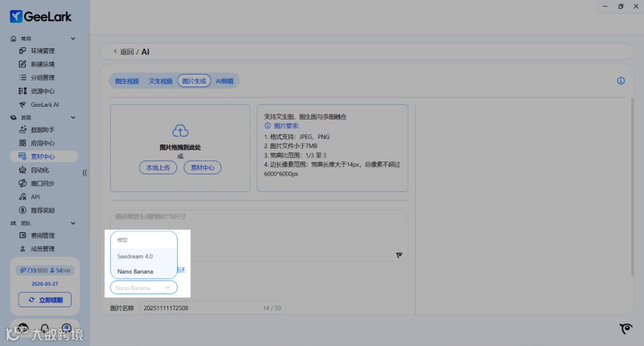Click the GeeLark logo
The width and height of the screenshot is (644, 346).
coord(41,17)
